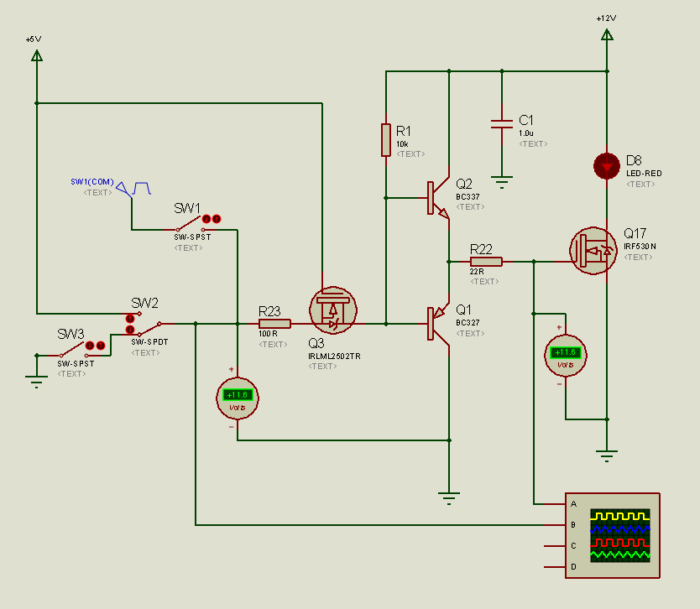
Task: Toggle SW2 using its upper red actuator dot
Action: click(x=130, y=319)
